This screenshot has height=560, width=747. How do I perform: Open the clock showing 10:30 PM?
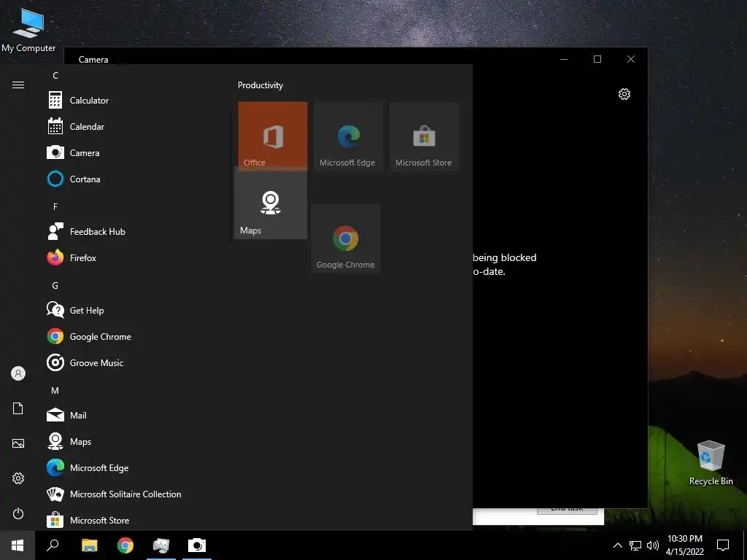coord(684,545)
